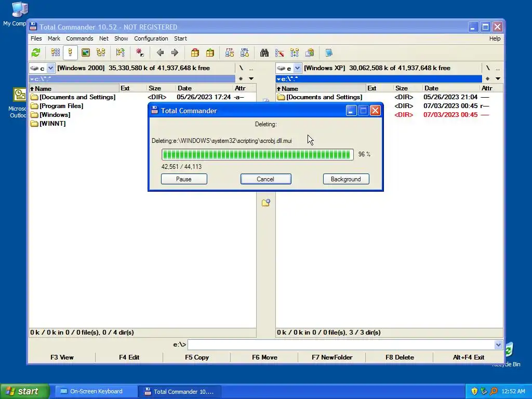This screenshot has height=399, width=532.
Task: Switch to brief file names view icon
Action: tap(55, 52)
